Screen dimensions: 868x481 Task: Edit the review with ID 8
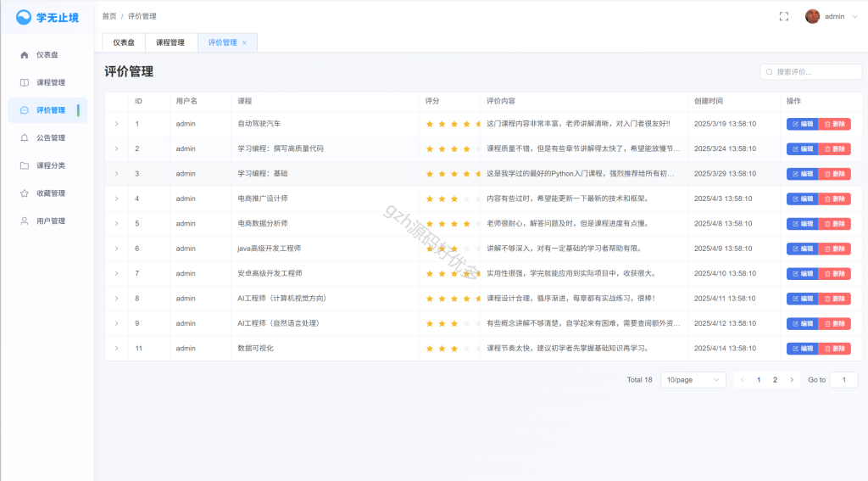click(x=802, y=299)
